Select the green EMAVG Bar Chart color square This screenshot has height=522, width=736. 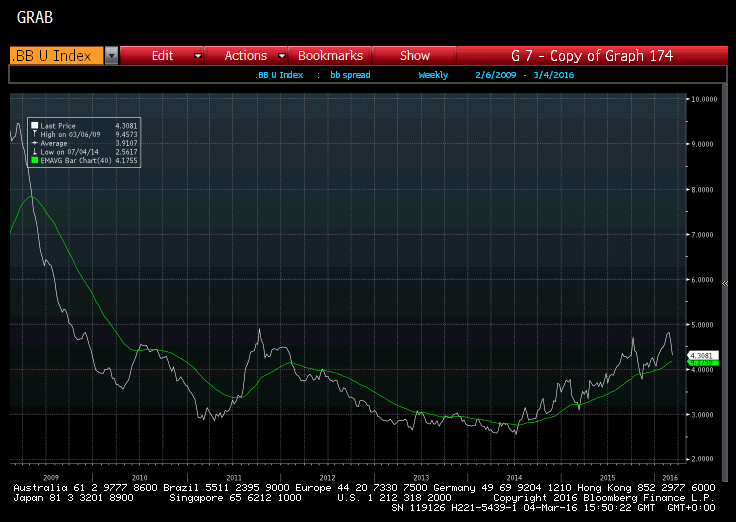click(x=35, y=158)
